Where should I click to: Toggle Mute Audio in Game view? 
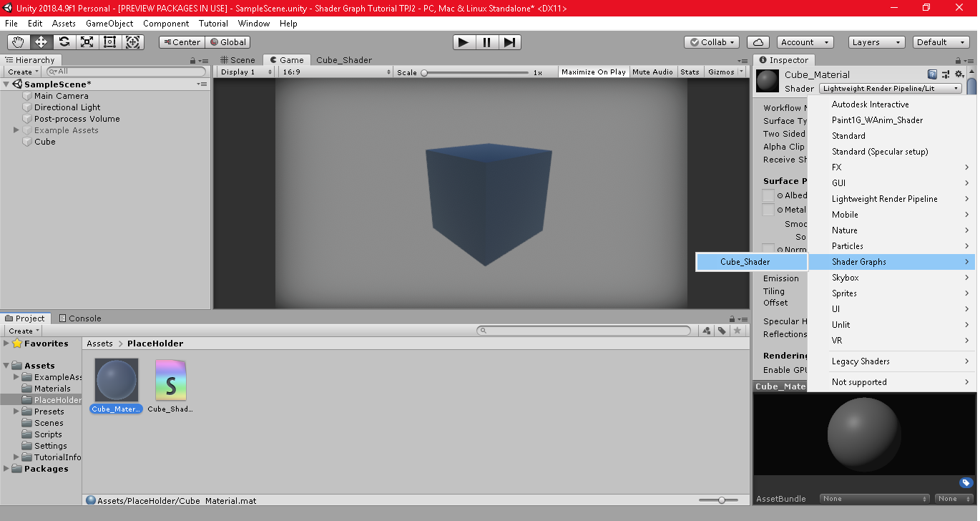652,72
